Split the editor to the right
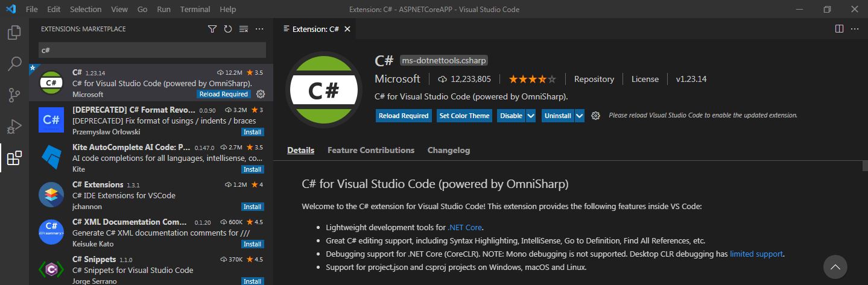The width and height of the screenshot is (868, 285). tap(839, 28)
